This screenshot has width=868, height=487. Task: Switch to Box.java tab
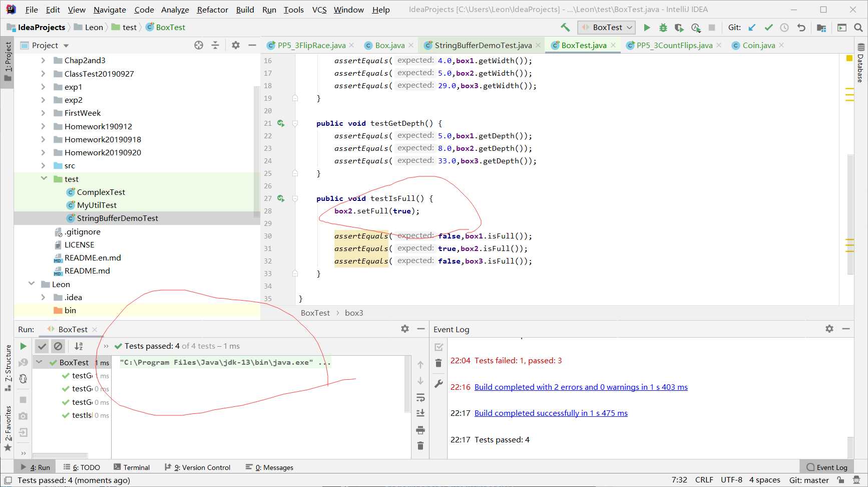point(389,45)
